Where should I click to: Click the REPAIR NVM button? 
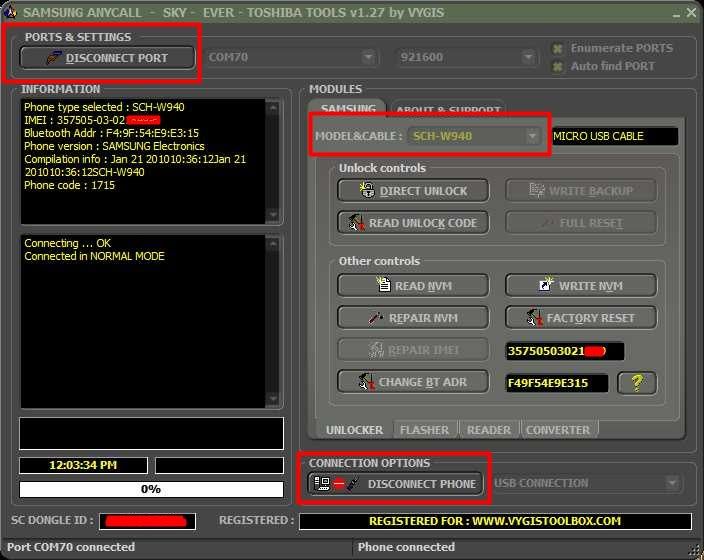point(413,317)
